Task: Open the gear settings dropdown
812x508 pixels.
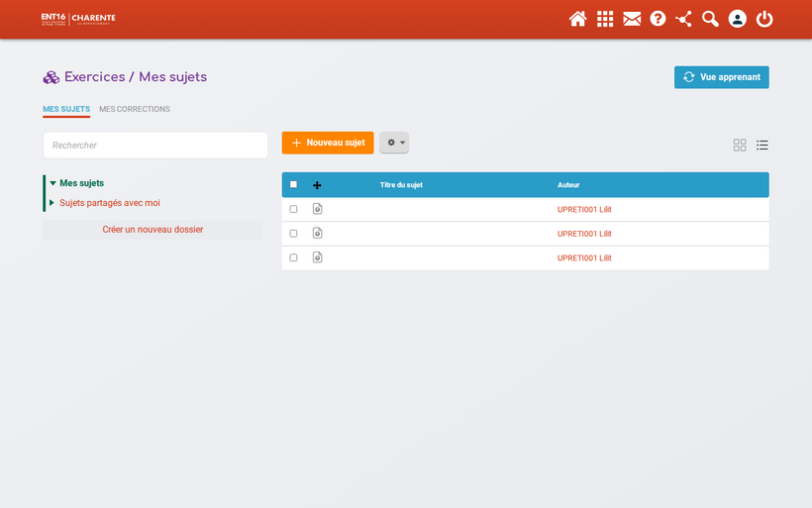Action: (x=394, y=143)
